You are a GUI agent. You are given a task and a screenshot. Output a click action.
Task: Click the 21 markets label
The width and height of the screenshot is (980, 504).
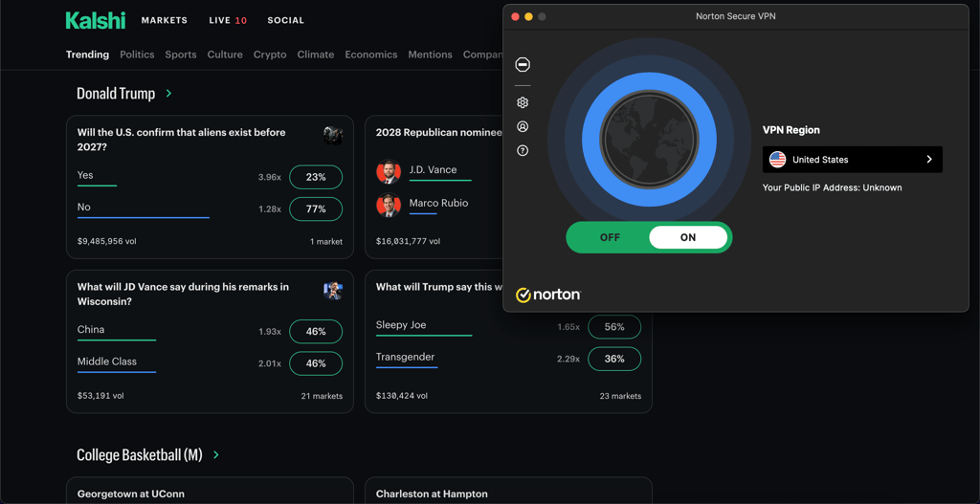pos(322,396)
